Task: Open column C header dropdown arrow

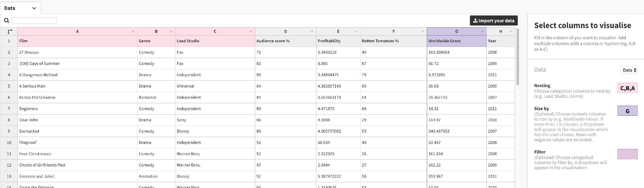Action: (x=251, y=32)
